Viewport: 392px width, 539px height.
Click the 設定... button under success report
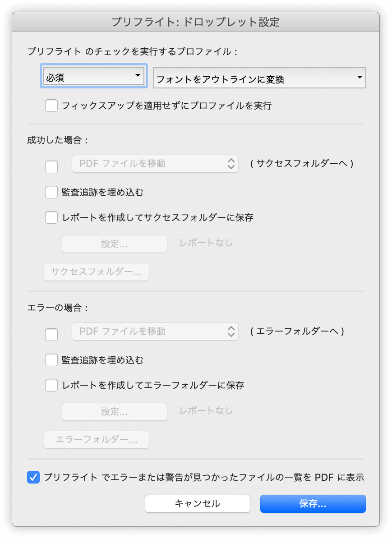click(x=115, y=244)
